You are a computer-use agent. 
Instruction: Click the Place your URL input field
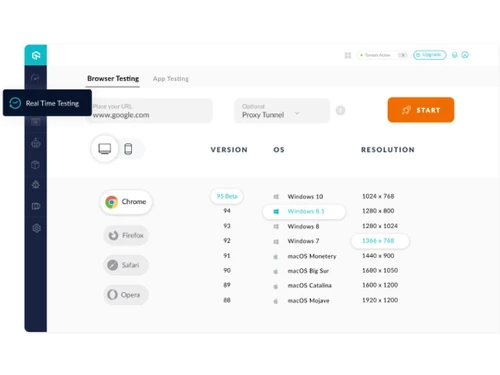click(149, 111)
